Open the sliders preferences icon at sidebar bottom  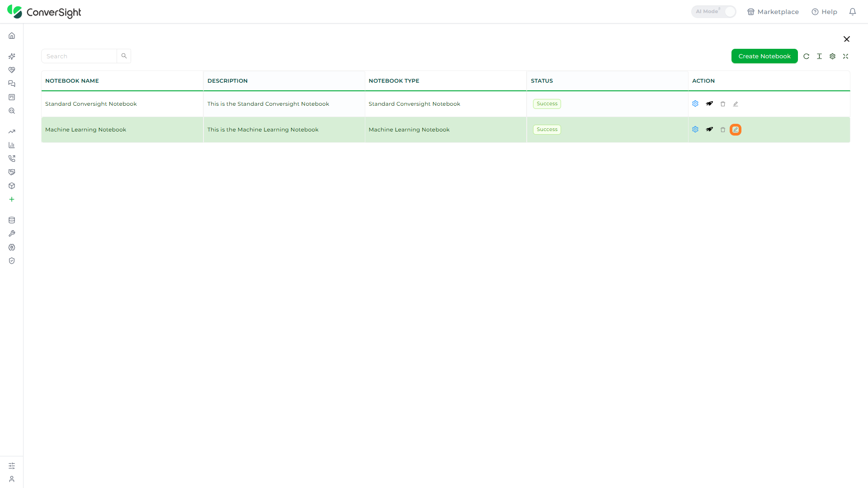(12, 466)
